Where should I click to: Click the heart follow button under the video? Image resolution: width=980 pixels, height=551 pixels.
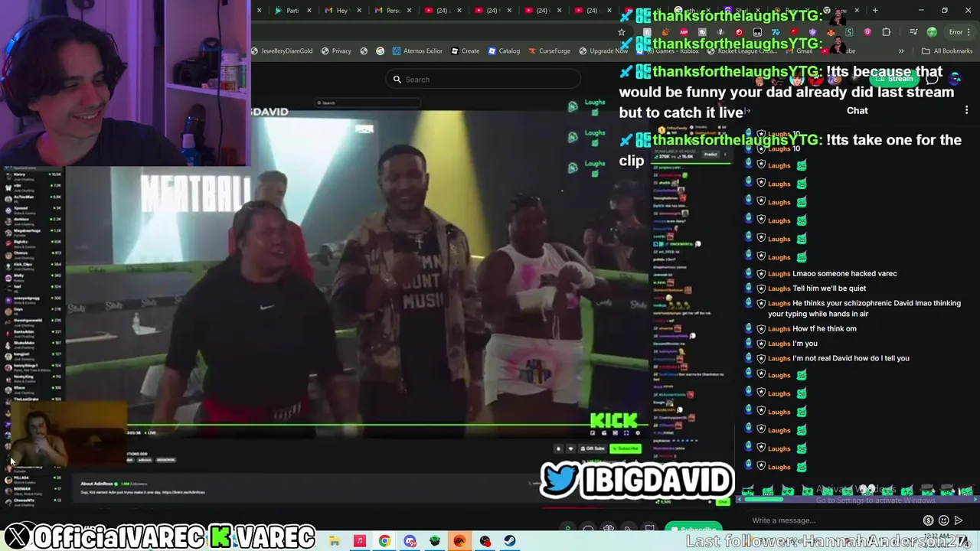[570, 448]
